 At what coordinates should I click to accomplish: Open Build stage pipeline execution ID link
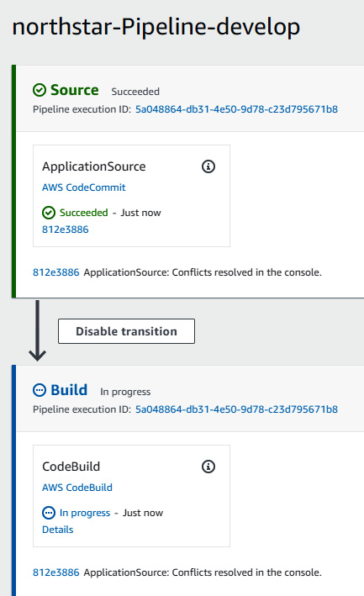point(236,409)
